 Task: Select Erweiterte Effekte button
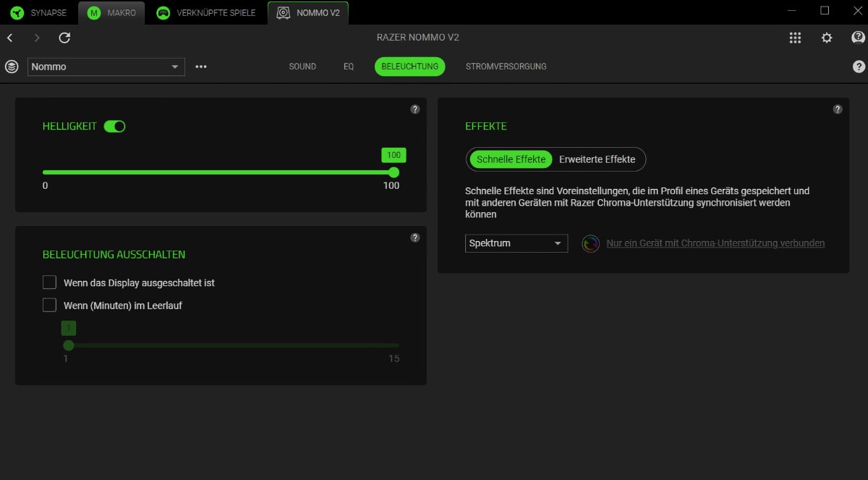[x=597, y=159]
